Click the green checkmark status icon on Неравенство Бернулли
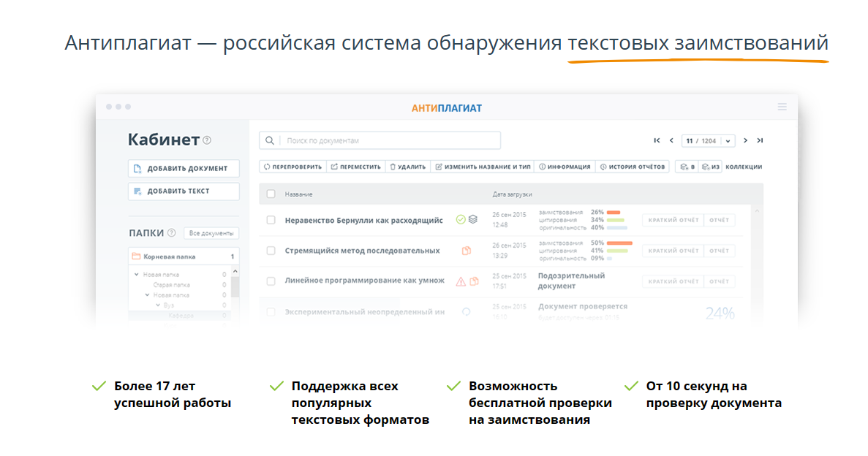The image size is (868, 456). [x=461, y=220]
